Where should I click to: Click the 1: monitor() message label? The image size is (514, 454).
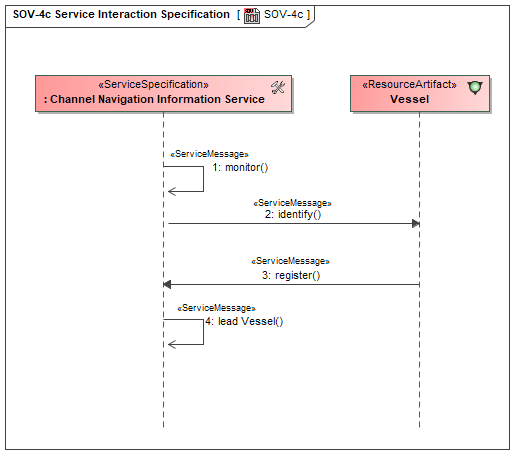pyautogui.click(x=240, y=167)
